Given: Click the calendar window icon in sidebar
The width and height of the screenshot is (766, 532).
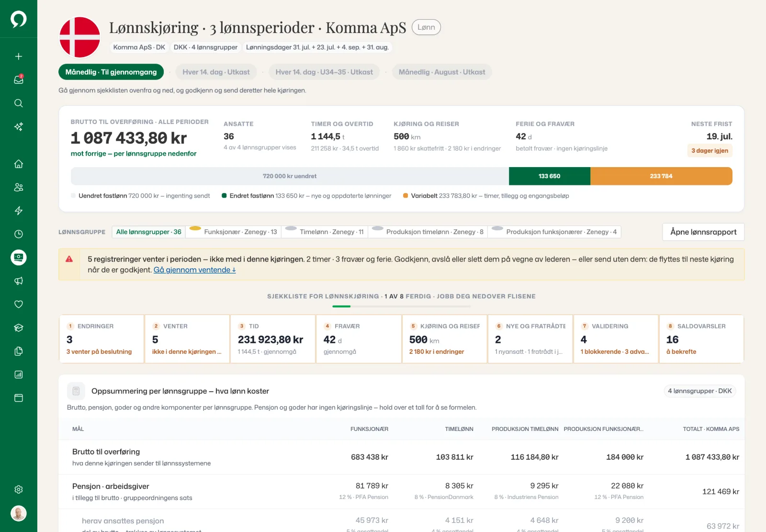Looking at the screenshot, I should (19, 398).
